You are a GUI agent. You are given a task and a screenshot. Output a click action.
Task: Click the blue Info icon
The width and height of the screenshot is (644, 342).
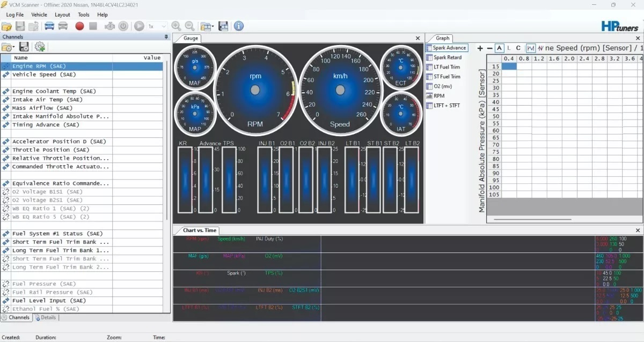(x=239, y=26)
